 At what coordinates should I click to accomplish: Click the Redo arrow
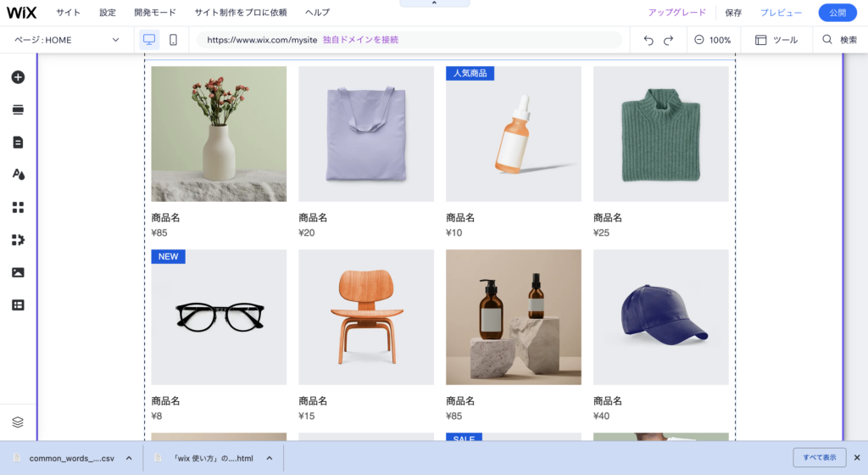pos(668,40)
